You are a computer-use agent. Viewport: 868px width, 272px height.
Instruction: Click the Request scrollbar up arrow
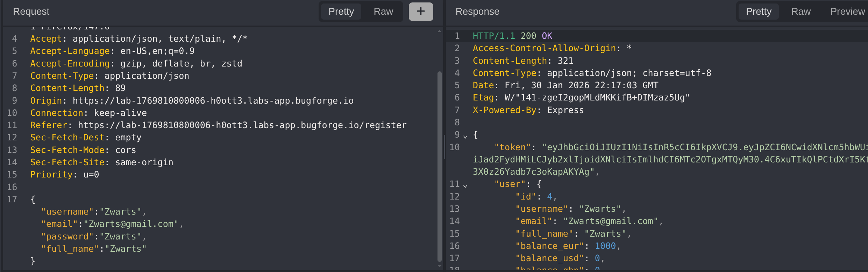click(440, 32)
